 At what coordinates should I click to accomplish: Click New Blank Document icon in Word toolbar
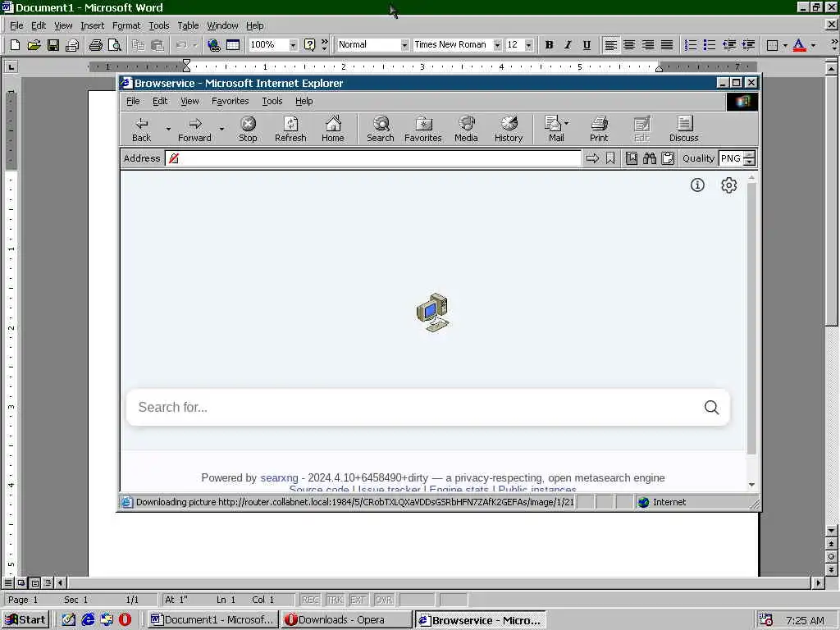coord(15,45)
